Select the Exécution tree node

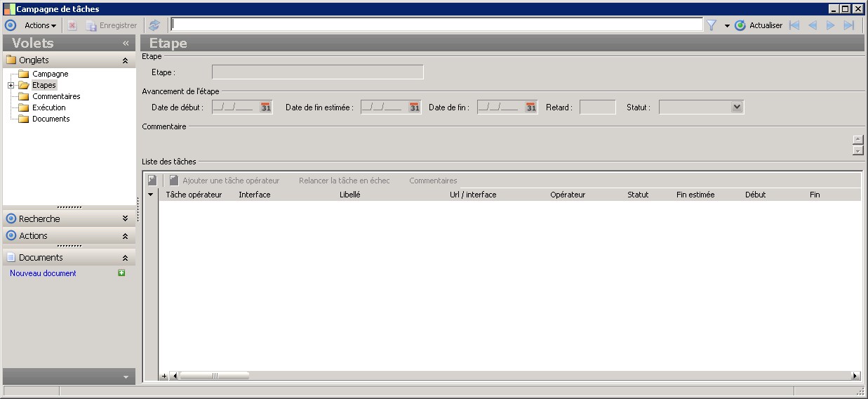click(49, 107)
